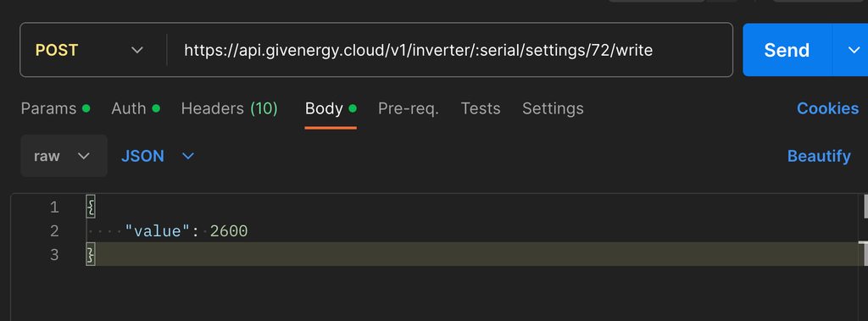Open the Cookies link
The image size is (868, 321).
coord(827,108)
